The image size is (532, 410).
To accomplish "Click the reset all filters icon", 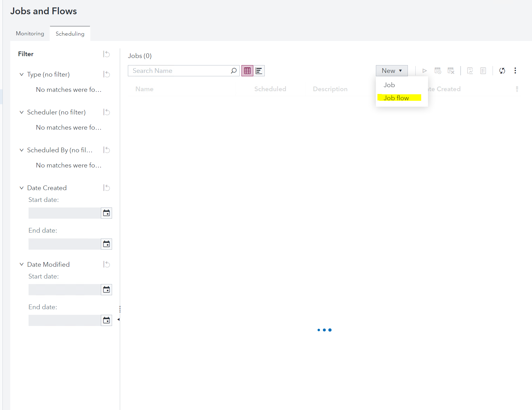I will 106,54.
